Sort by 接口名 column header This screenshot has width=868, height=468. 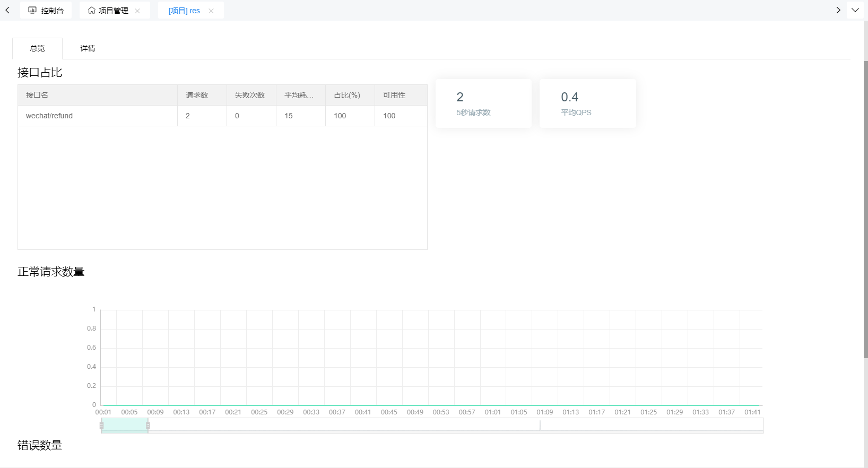[x=98, y=95]
